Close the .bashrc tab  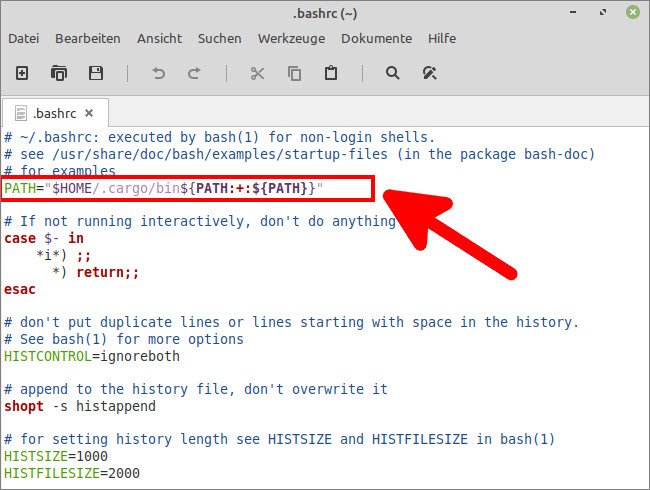(89, 113)
